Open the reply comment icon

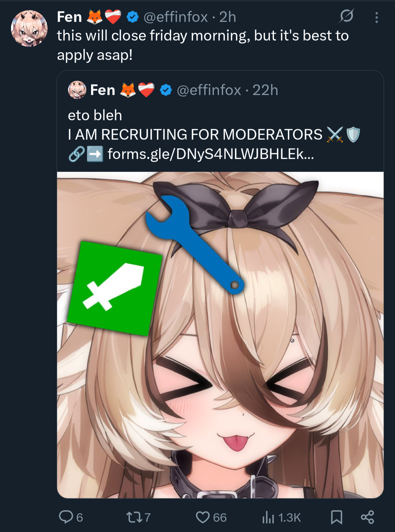coord(66,517)
